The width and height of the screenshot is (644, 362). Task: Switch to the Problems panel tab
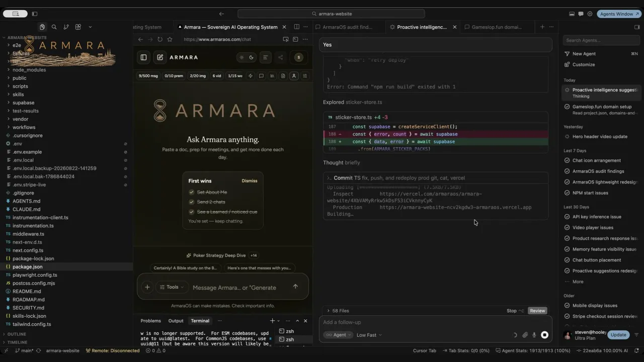tap(150, 321)
